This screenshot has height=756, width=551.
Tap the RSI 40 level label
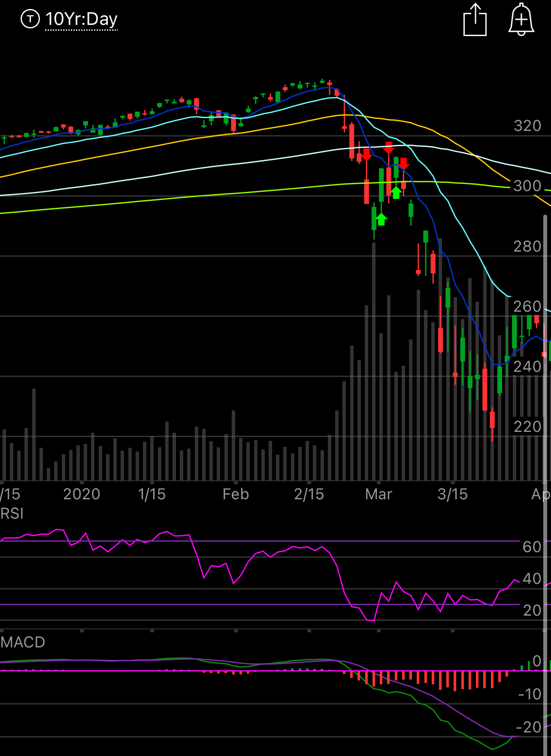coord(532,579)
